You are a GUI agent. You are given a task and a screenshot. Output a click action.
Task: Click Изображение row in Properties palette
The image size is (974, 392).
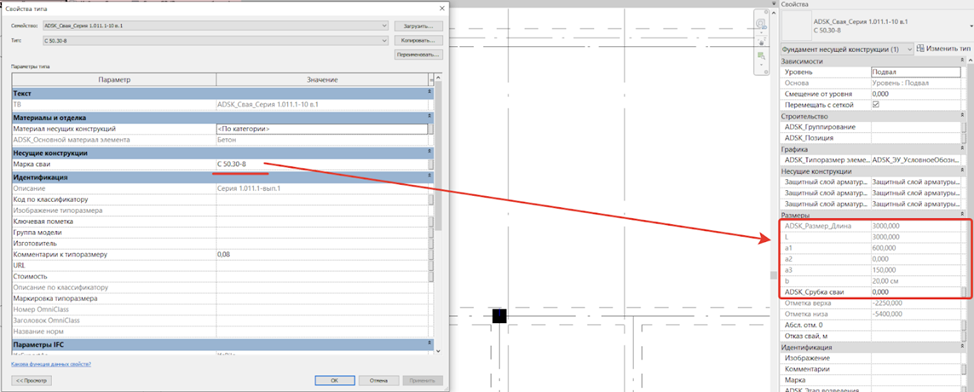tap(873, 358)
